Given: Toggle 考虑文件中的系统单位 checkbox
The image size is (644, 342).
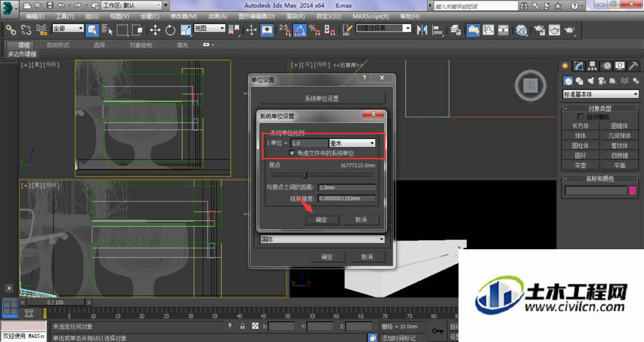Looking at the screenshot, I should pyautogui.click(x=292, y=153).
